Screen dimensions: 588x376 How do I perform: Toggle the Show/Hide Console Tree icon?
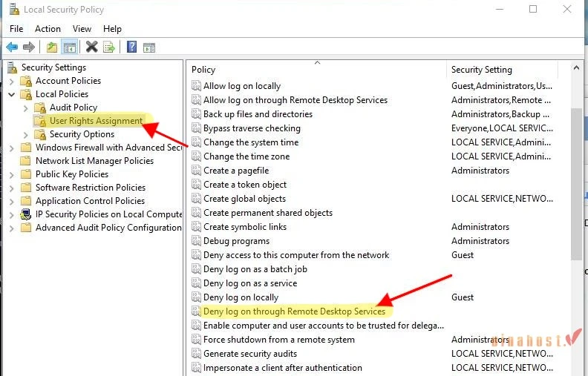(70, 47)
